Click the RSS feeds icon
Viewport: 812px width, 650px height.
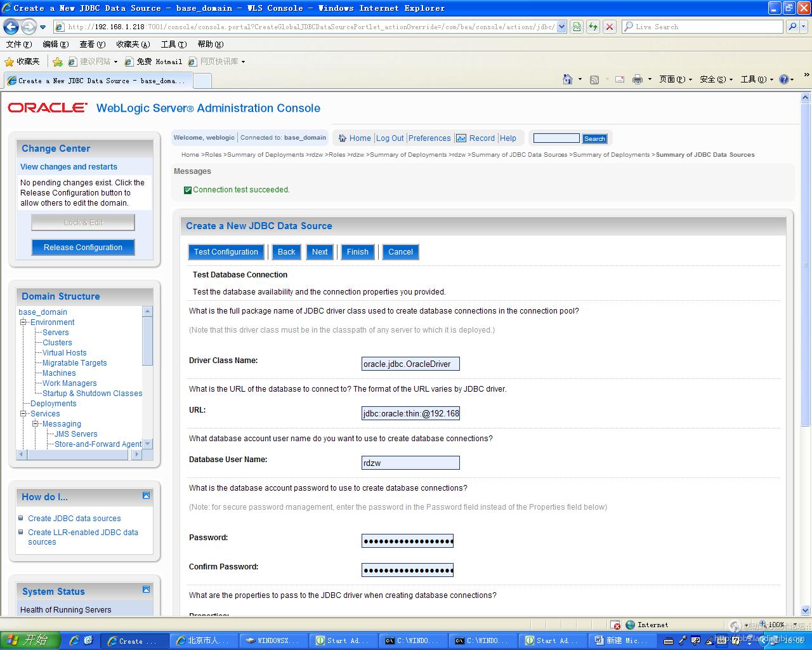pos(594,79)
